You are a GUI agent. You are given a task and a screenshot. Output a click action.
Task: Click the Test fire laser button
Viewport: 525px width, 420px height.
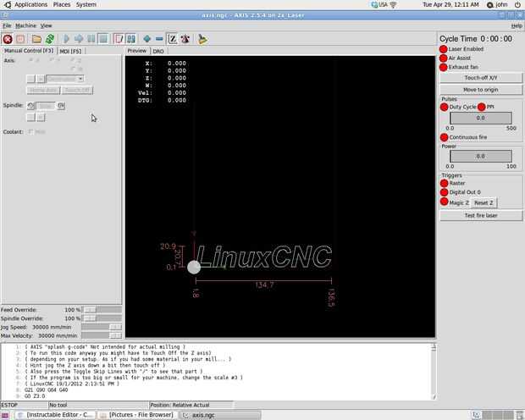click(x=480, y=215)
